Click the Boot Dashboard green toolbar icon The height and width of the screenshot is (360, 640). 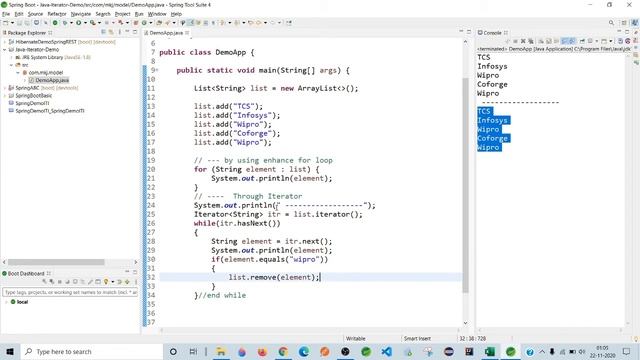click(x=55, y=23)
